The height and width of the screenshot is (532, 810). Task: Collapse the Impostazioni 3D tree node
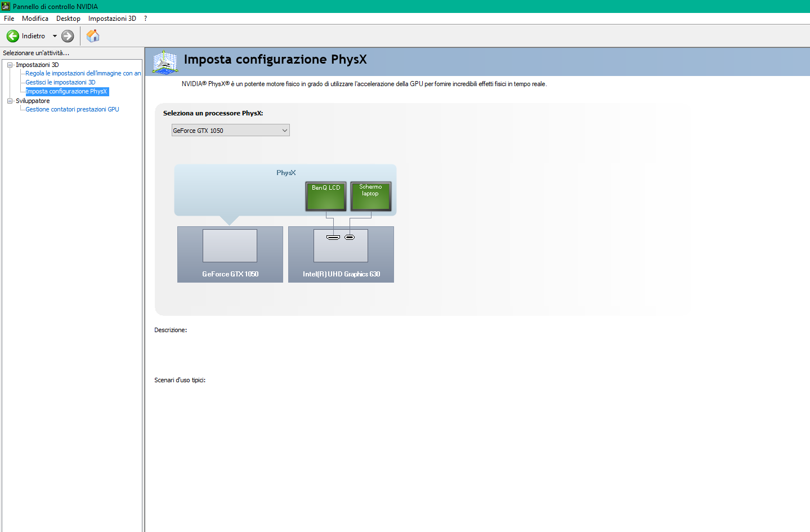10,65
